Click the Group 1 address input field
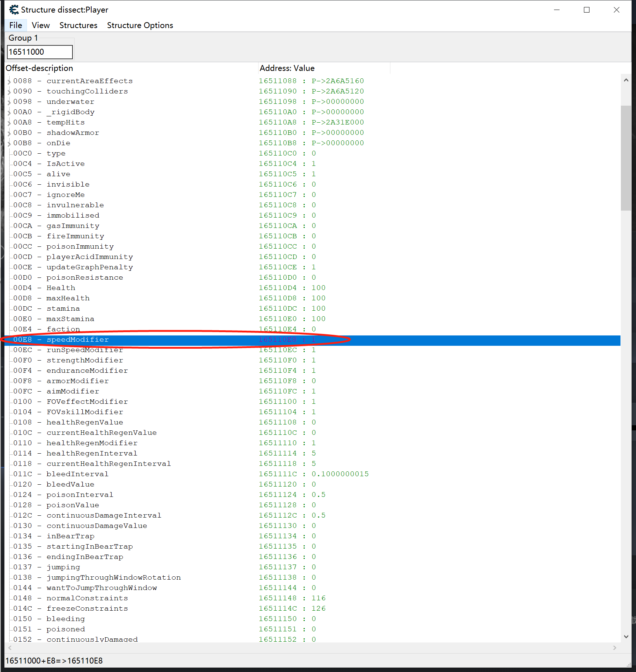This screenshot has width=636, height=672. (40, 52)
